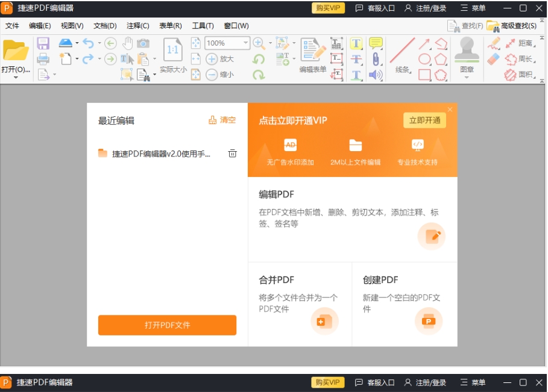Open the 合并PDF card

[300, 304]
